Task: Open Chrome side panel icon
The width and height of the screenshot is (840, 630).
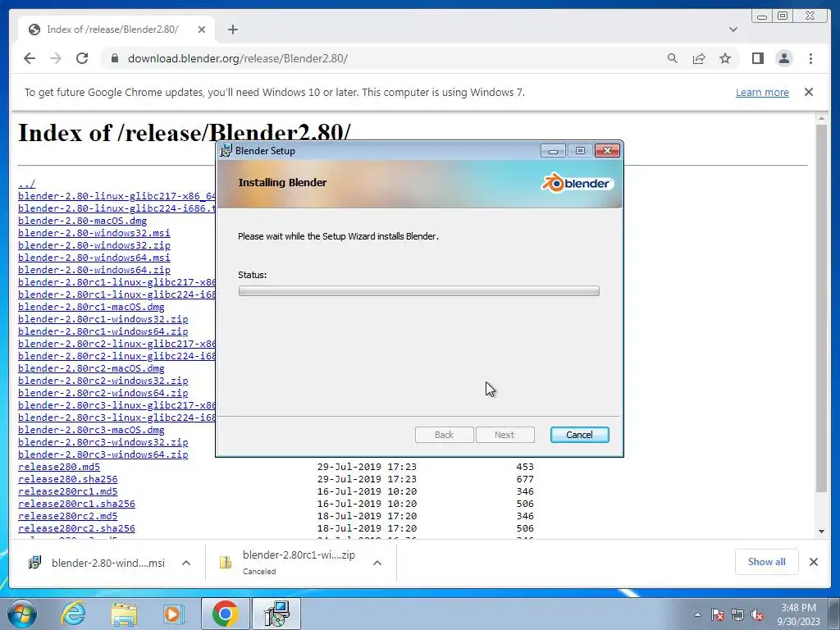Action: pos(757,58)
